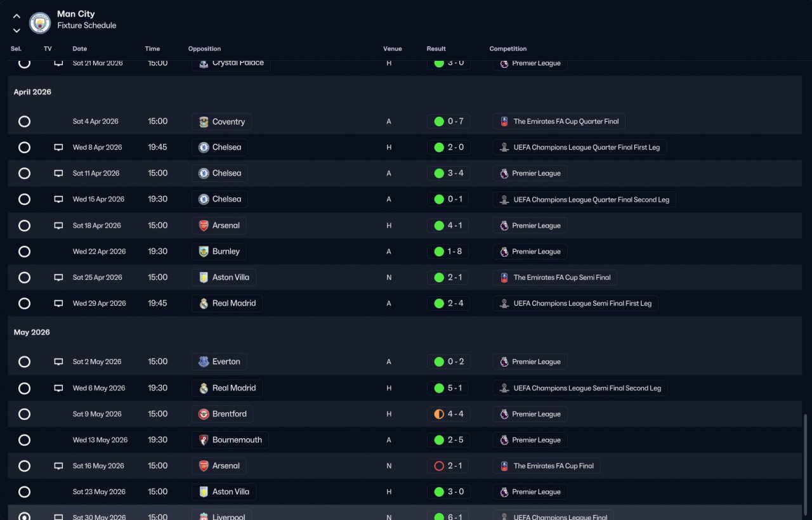The height and width of the screenshot is (520, 812).
Task: Go to next team with down chevron
Action: point(16,30)
